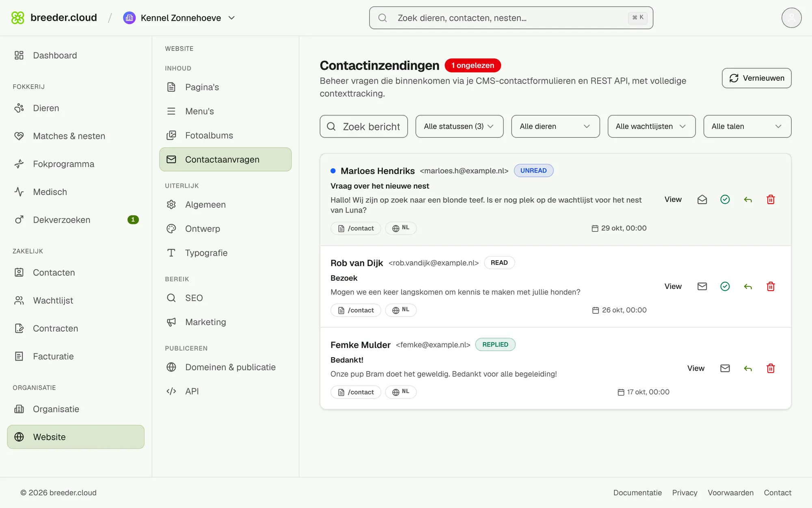
Task: Click the Zoek bericht search field
Action: tap(363, 126)
